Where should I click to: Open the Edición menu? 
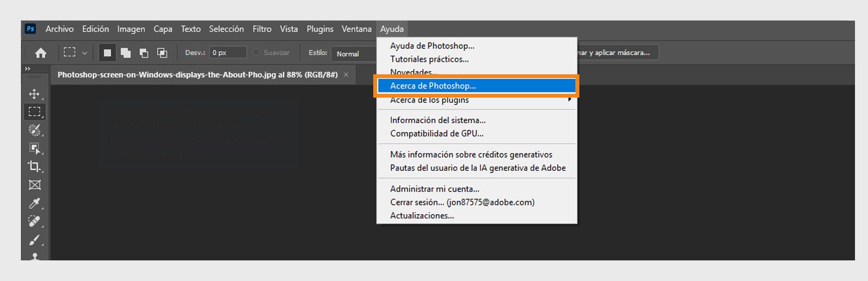pyautogui.click(x=95, y=29)
